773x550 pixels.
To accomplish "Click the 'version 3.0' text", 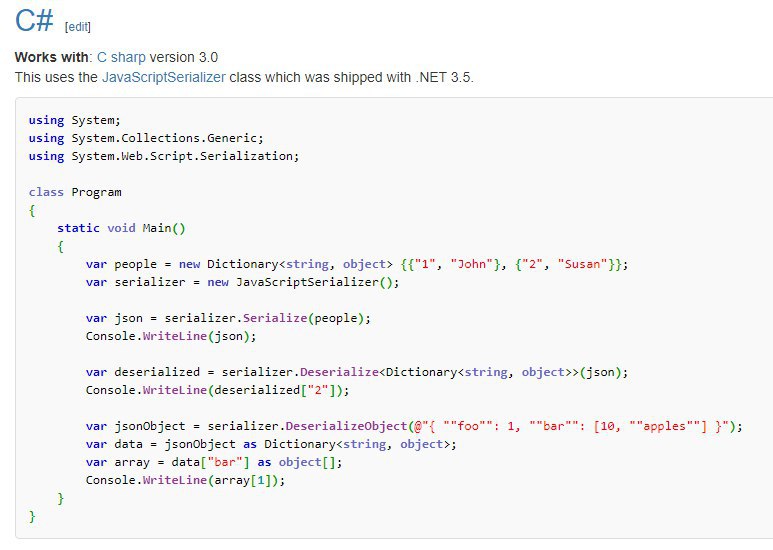I will pos(184,57).
